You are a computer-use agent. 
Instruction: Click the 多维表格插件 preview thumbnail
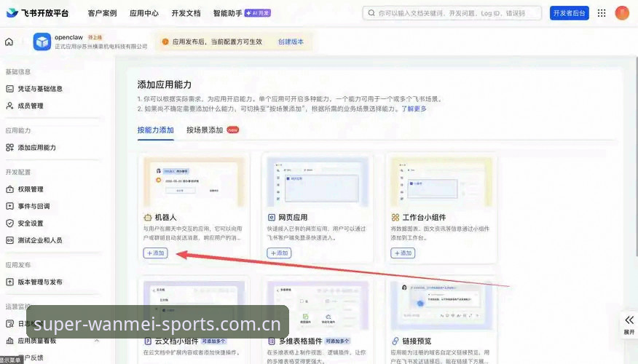tap(318, 305)
